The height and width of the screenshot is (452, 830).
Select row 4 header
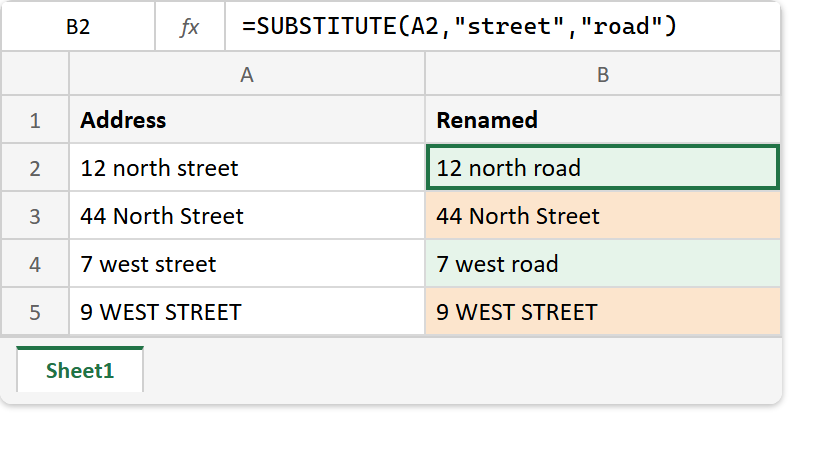[x=35, y=264]
